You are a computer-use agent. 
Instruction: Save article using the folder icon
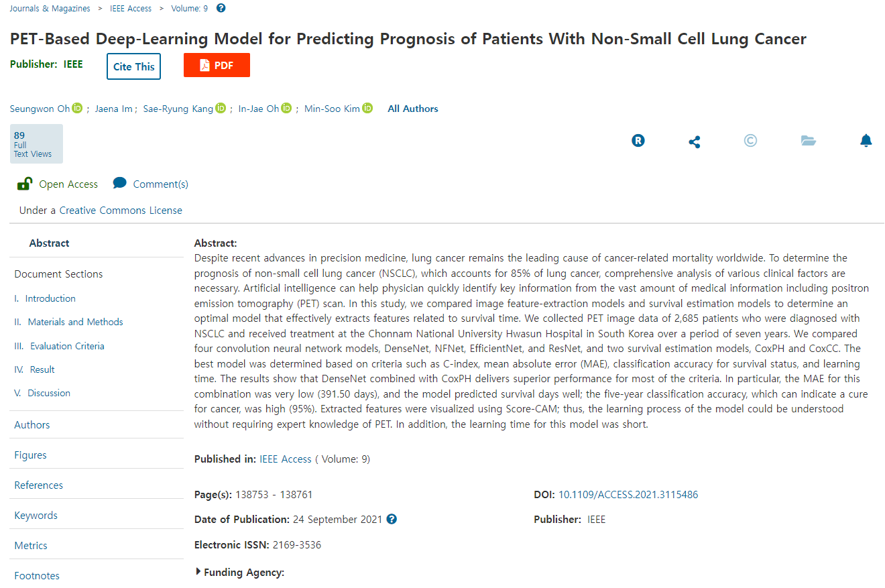pos(809,141)
